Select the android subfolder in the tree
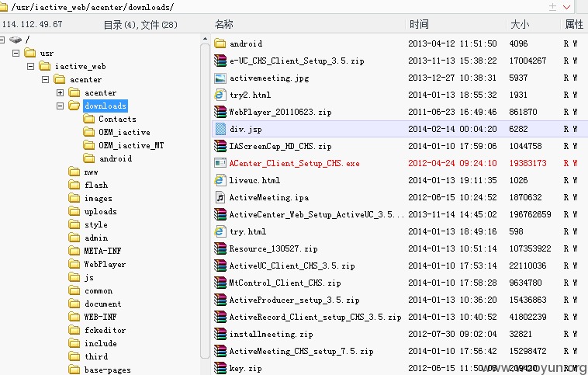 pyautogui.click(x=116, y=158)
